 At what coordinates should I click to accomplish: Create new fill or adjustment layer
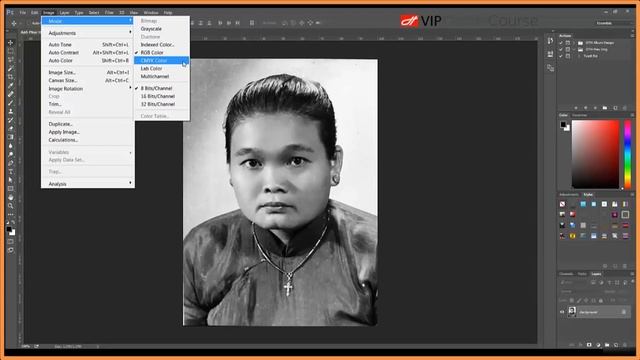598,345
